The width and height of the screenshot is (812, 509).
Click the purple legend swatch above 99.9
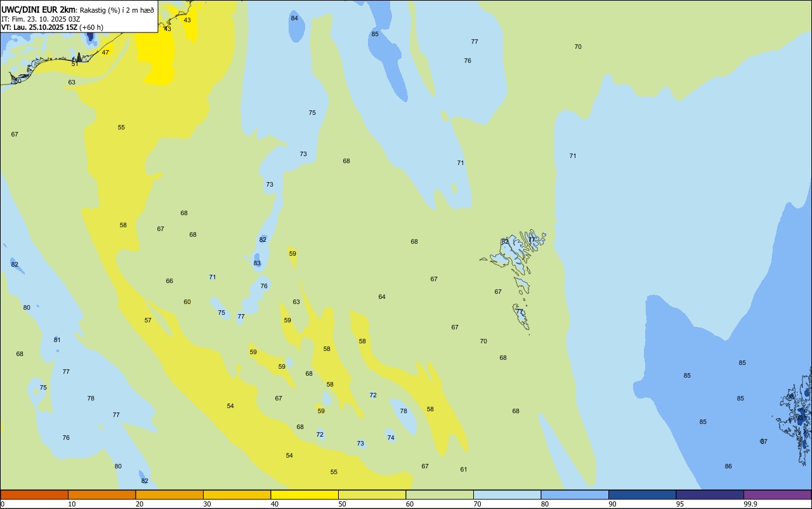coord(777,494)
